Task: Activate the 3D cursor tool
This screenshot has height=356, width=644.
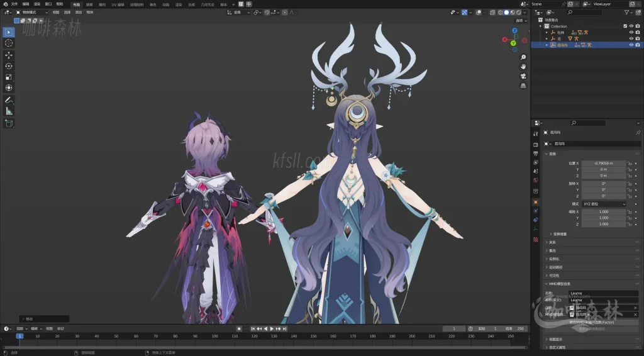Action: pyautogui.click(x=9, y=43)
